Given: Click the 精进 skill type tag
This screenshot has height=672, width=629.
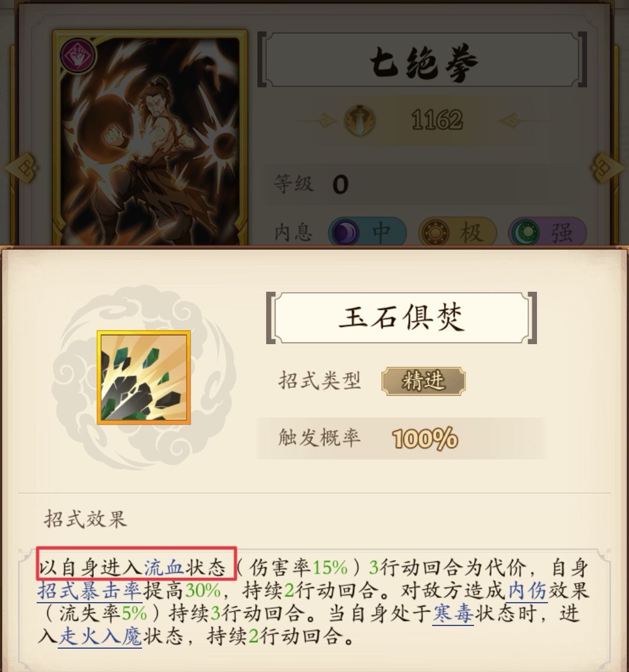Looking at the screenshot, I should click(423, 381).
